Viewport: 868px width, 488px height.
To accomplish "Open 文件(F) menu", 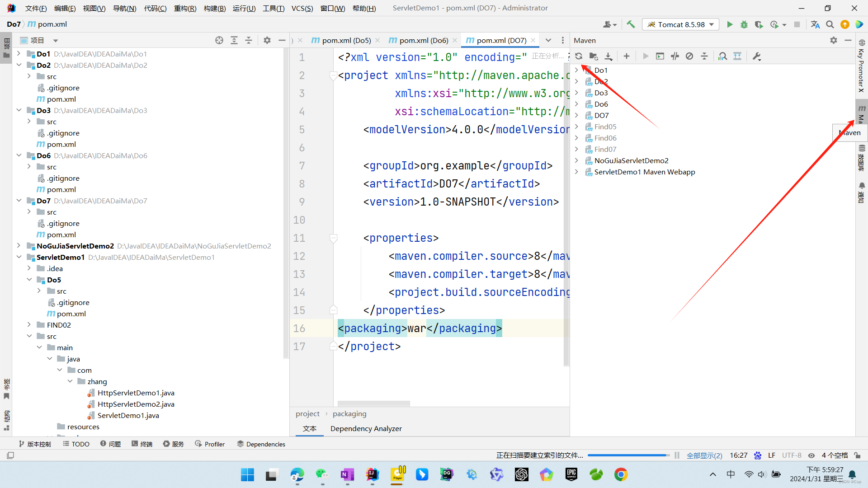I will [x=36, y=8].
